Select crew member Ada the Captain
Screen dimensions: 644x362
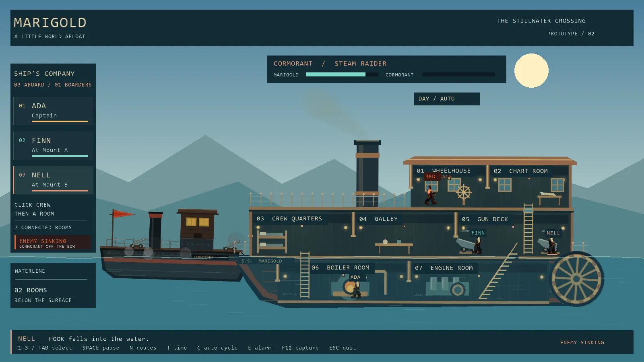tap(53, 111)
